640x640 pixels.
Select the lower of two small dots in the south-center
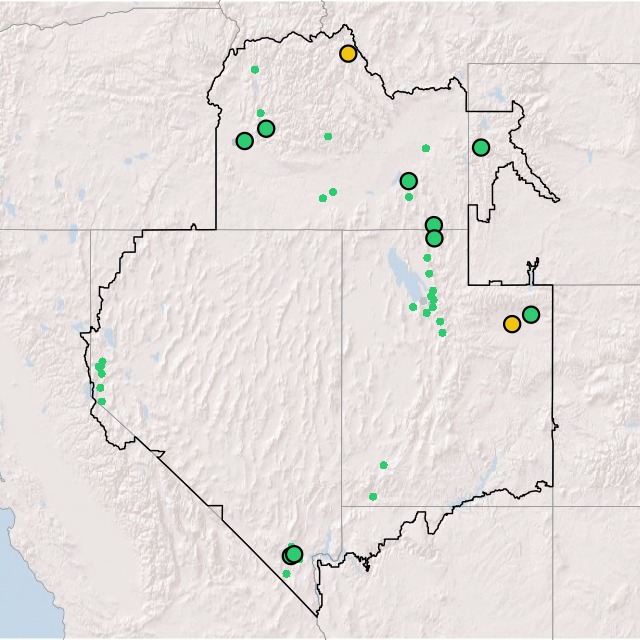[x=373, y=497]
